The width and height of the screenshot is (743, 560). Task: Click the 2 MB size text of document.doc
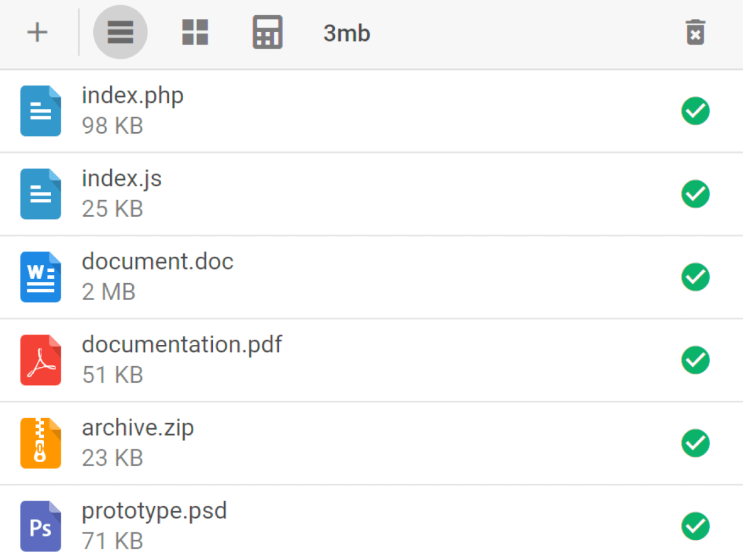pyautogui.click(x=108, y=291)
